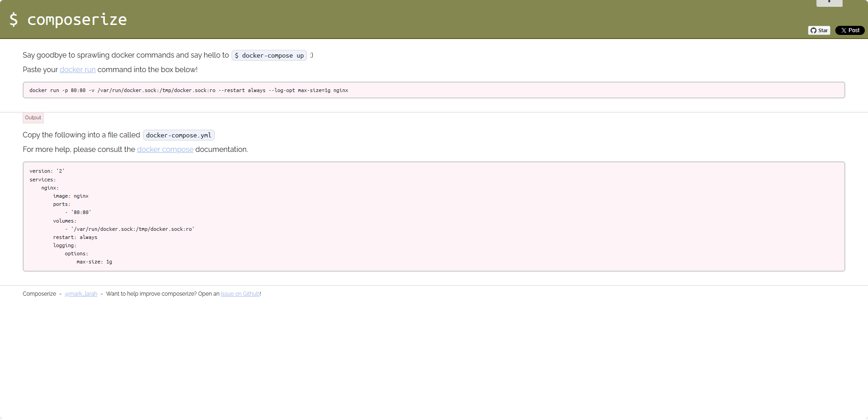Select the Output tab
The image size is (868, 419).
pyautogui.click(x=33, y=117)
